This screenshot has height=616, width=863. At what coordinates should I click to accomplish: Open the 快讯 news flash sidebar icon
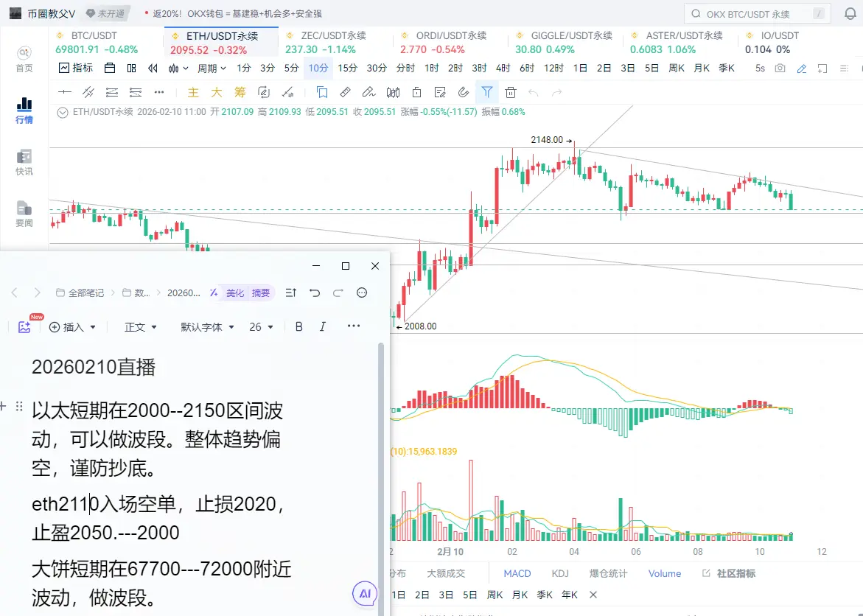(x=24, y=162)
